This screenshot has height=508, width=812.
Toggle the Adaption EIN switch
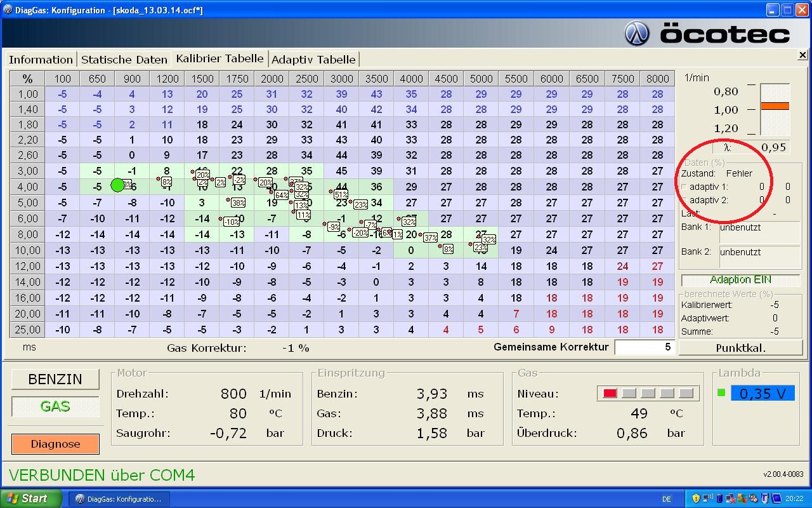pyautogui.click(x=740, y=280)
